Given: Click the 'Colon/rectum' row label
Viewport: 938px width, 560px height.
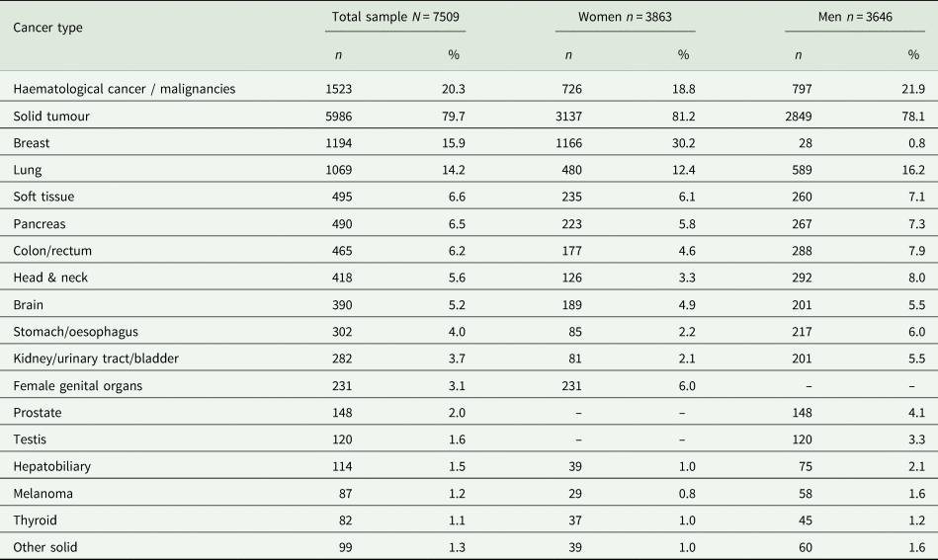Looking at the screenshot, I should (52, 251).
